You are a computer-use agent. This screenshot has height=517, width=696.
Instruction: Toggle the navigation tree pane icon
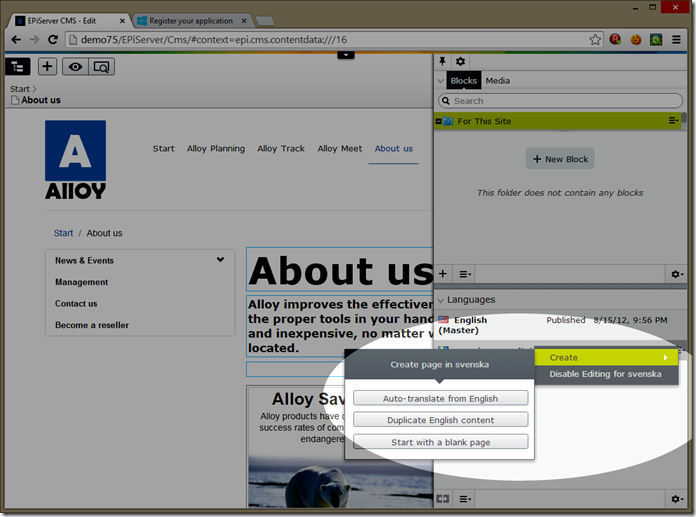pos(17,66)
